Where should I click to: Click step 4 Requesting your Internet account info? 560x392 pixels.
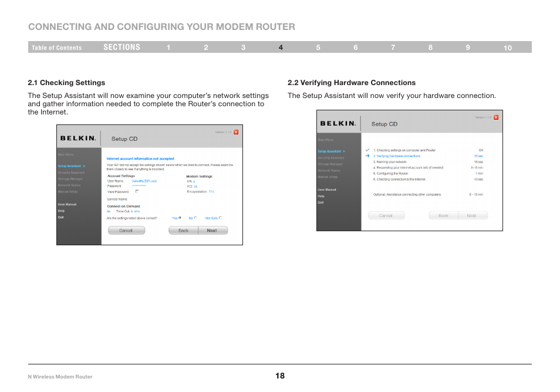pos(409,168)
